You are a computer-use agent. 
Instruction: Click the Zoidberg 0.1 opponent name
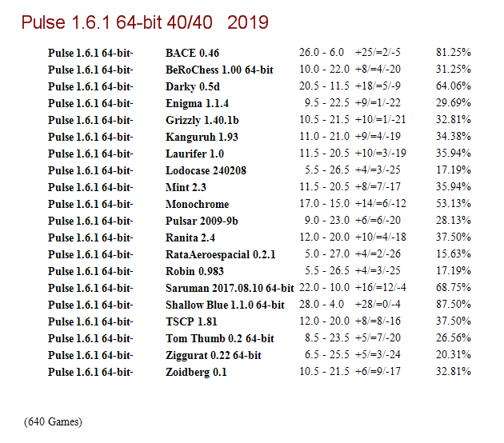click(x=196, y=372)
